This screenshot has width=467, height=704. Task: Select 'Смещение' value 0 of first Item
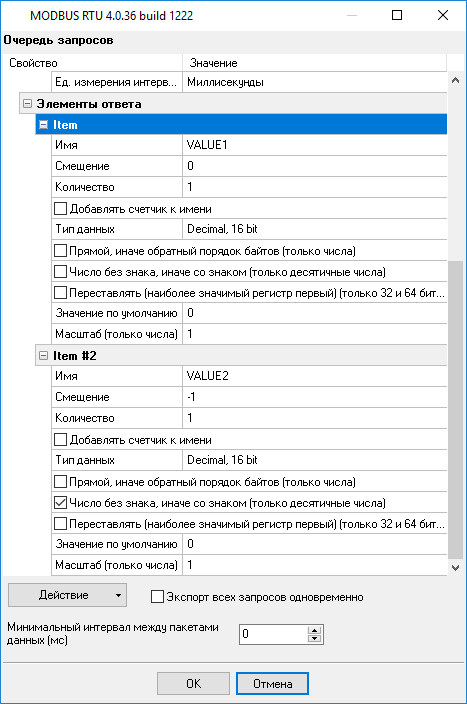(x=315, y=166)
